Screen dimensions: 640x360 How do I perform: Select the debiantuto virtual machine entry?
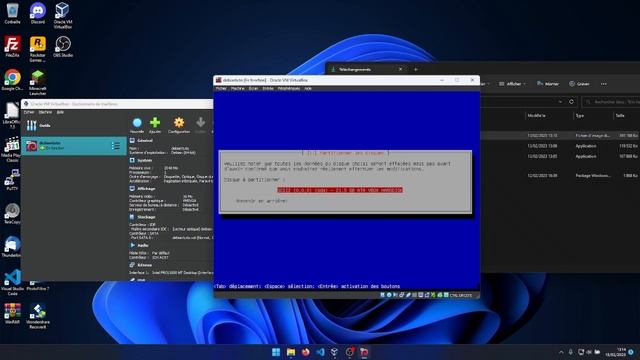[73, 146]
